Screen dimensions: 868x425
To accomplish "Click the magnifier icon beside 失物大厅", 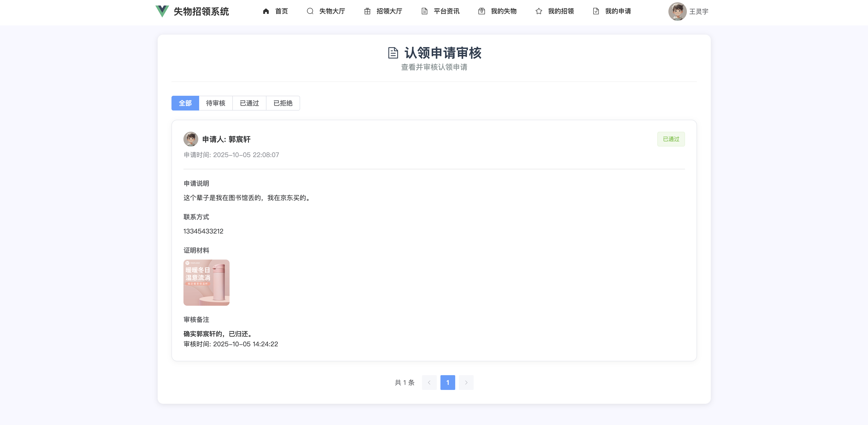I will coord(310,11).
